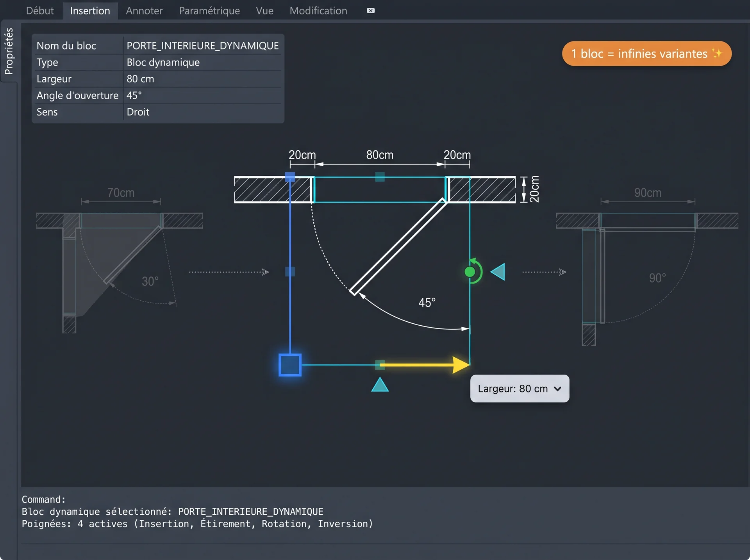Click the PORTE_INTERIEURE_DYNAMIQUE block name value
The height and width of the screenshot is (560, 750).
pos(203,46)
